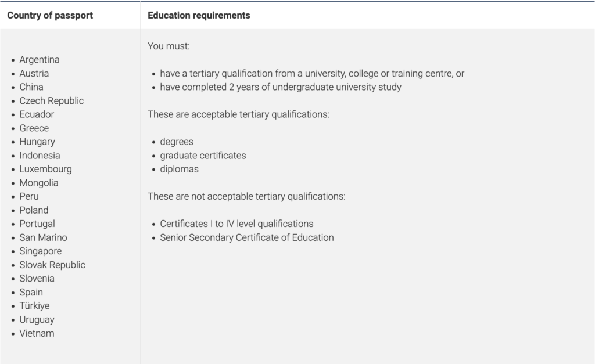Viewport: 595px width, 364px height.
Task: Click on Mongolia list item
Action: tap(39, 183)
